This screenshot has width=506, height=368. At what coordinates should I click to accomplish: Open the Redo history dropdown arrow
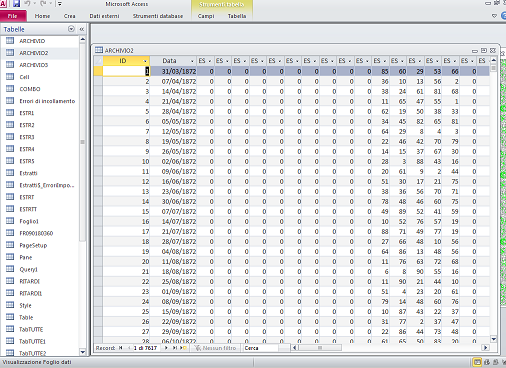[51, 4]
